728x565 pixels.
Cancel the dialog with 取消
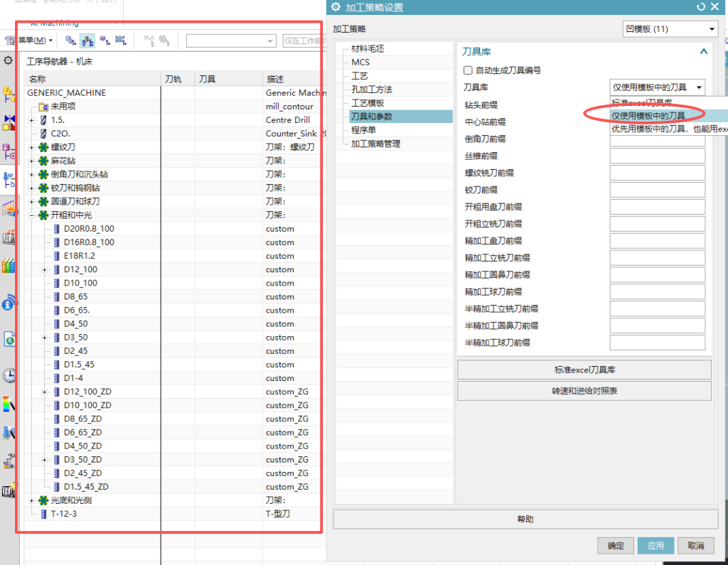point(695,546)
